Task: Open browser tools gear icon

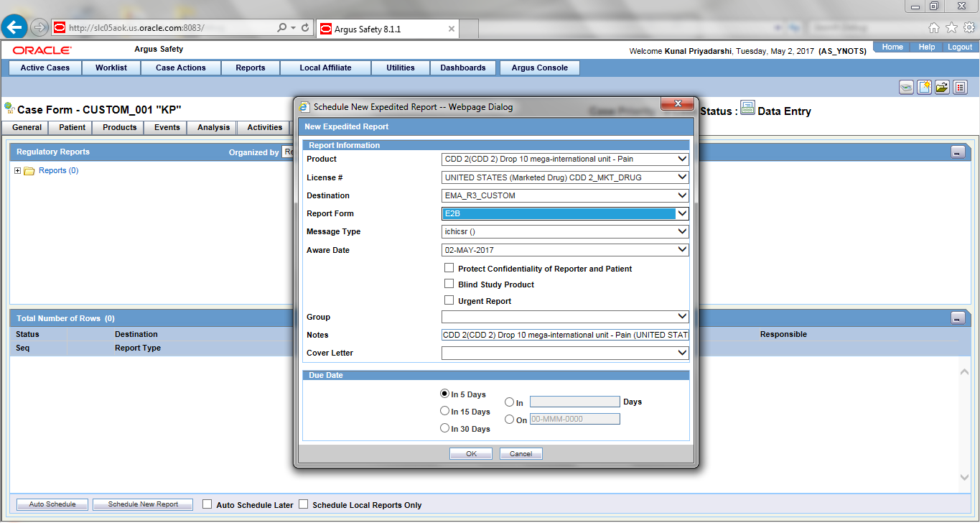Action: [969, 27]
